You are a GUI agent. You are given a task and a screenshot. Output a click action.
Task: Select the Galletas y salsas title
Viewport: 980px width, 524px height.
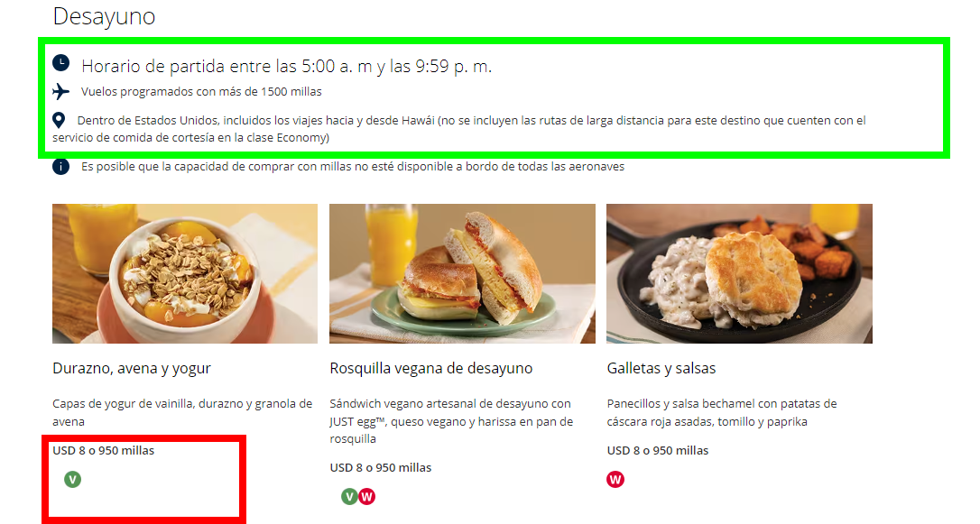(661, 369)
